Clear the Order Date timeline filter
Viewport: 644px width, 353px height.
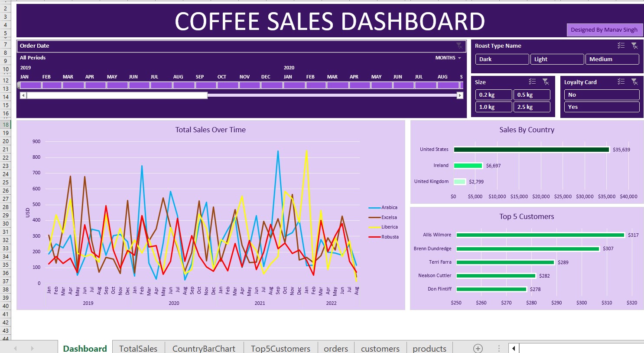coord(459,46)
